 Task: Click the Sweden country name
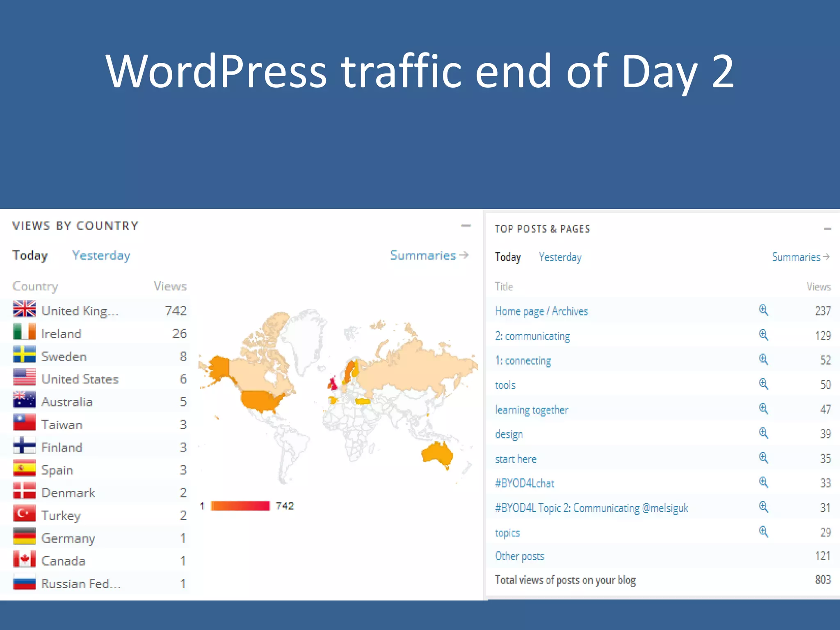click(x=64, y=356)
